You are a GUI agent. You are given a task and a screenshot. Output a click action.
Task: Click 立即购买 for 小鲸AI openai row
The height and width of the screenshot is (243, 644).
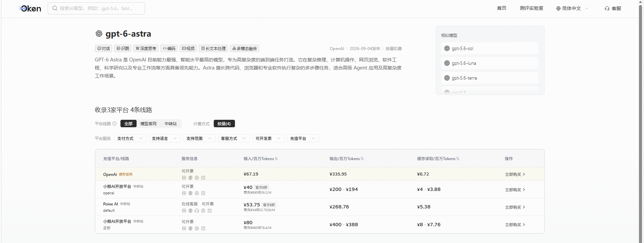point(515,190)
